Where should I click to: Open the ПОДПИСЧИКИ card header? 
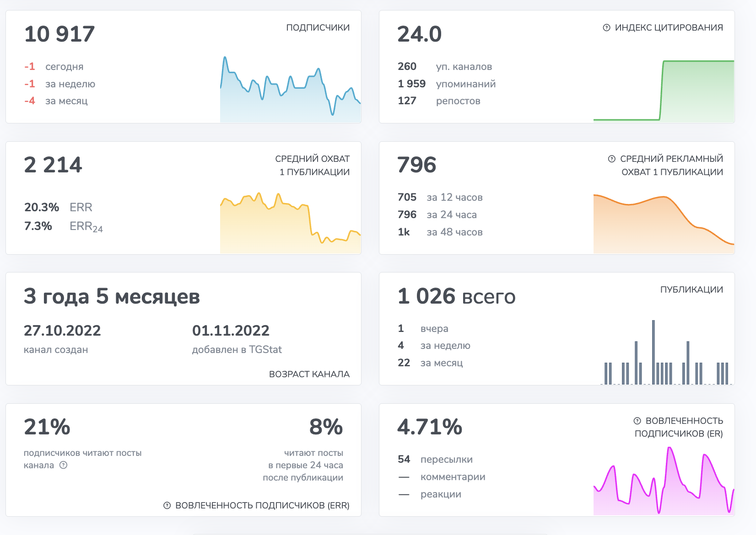318,27
